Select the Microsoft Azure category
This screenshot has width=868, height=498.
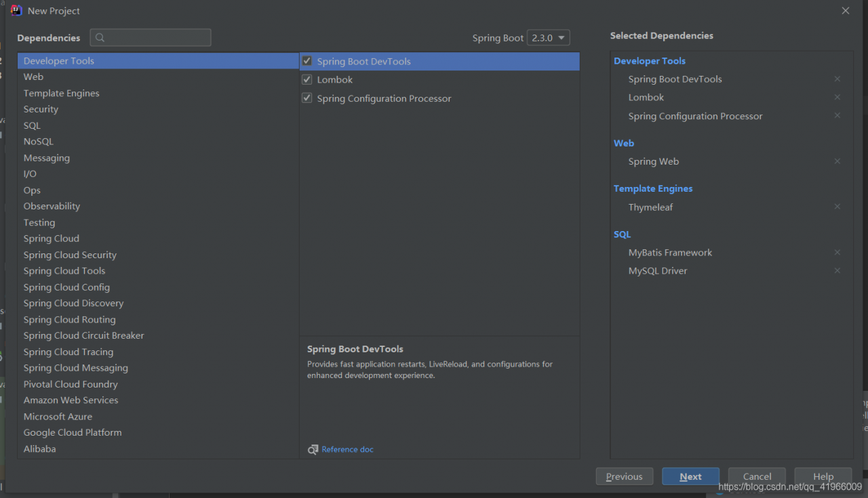tap(158, 416)
